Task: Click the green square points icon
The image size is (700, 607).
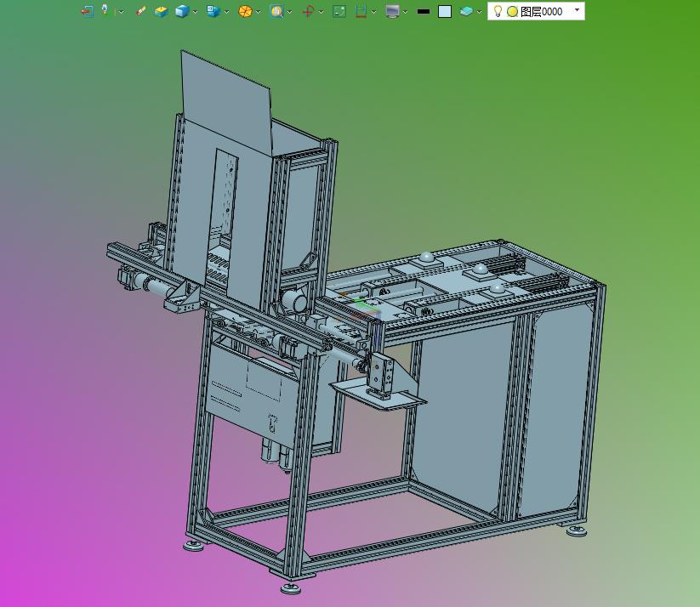Action: pyautogui.click(x=339, y=11)
